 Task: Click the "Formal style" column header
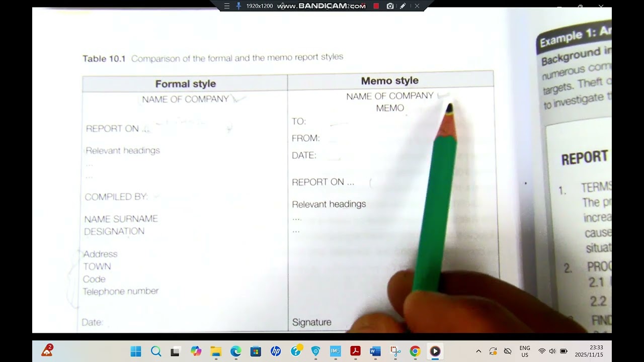[x=186, y=84]
